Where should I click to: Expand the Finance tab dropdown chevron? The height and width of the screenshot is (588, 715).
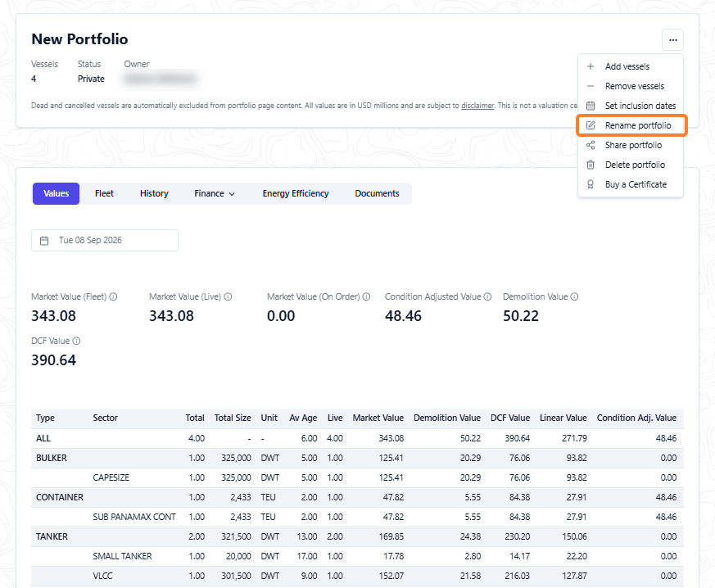[232, 194]
